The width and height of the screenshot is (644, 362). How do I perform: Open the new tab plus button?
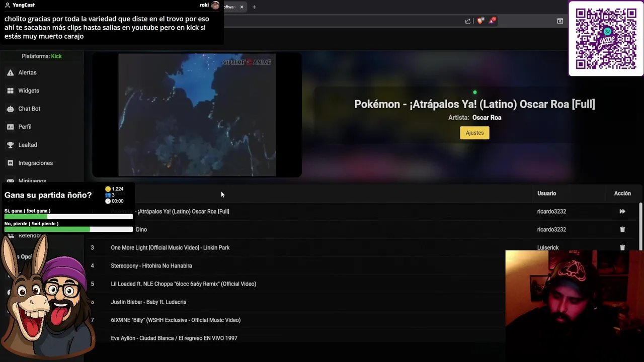[x=254, y=7]
